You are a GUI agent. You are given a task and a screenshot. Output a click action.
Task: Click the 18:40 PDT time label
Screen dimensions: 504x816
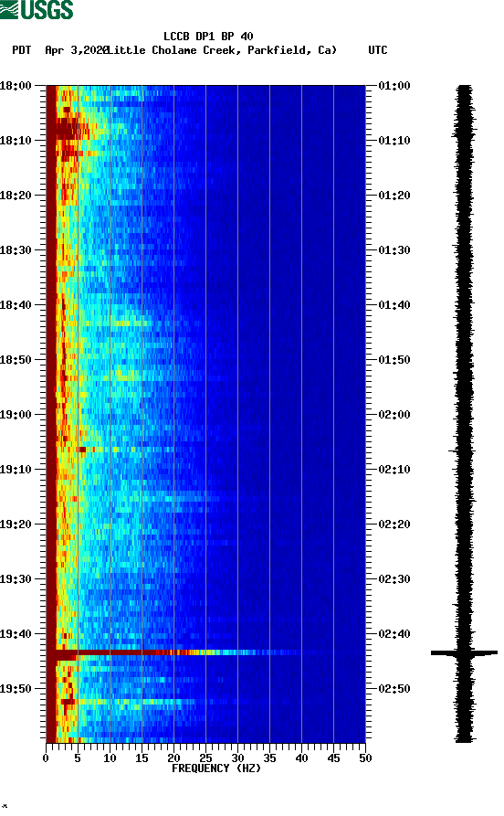16,305
